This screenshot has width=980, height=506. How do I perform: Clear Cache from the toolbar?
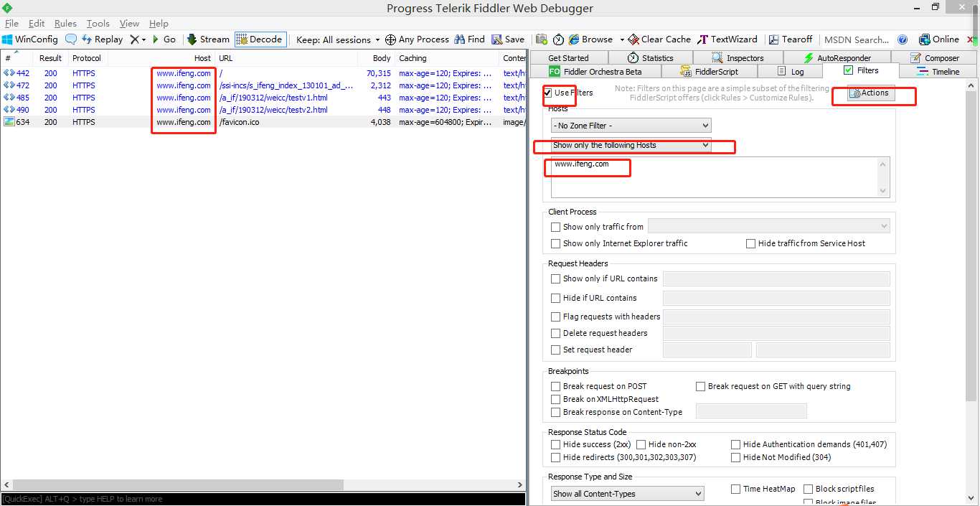[659, 39]
